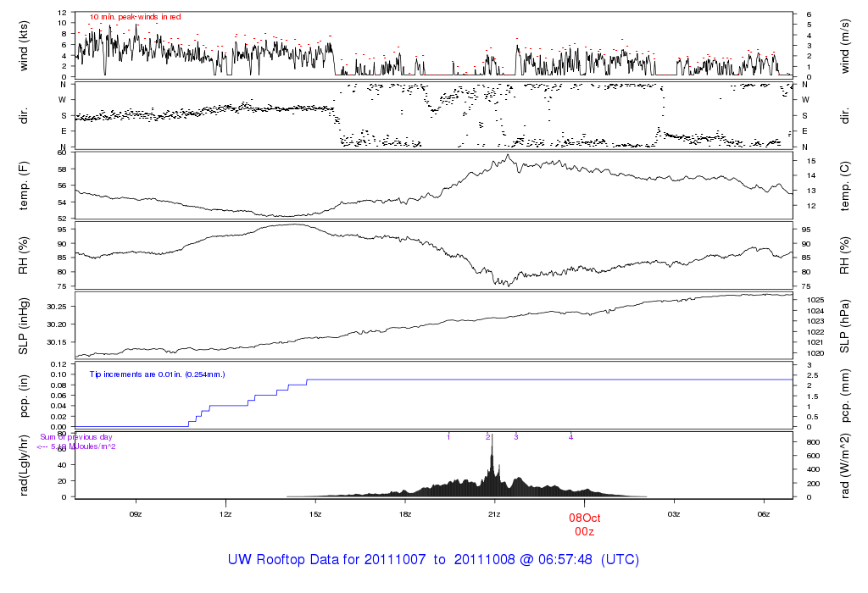The image size is (868, 593).
Task: Click the 'Tip increments are 0.01in. (0.254mm.)' note
Action: (157, 374)
